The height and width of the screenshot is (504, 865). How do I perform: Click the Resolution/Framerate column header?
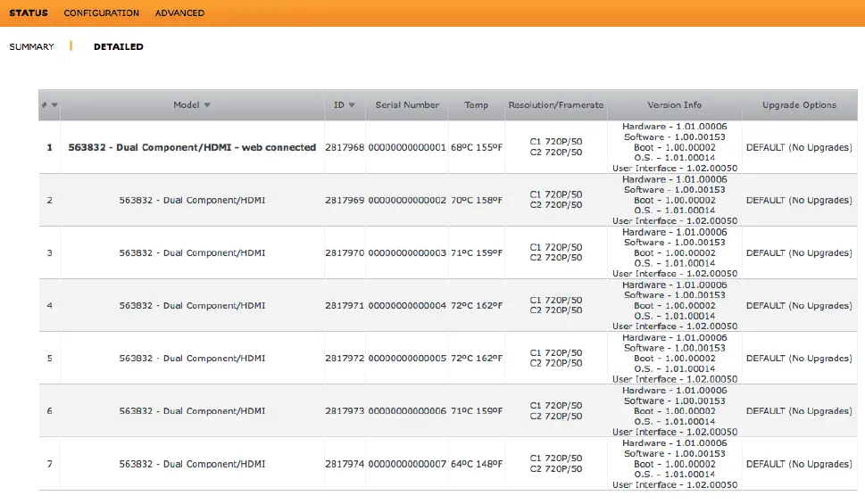coord(556,104)
